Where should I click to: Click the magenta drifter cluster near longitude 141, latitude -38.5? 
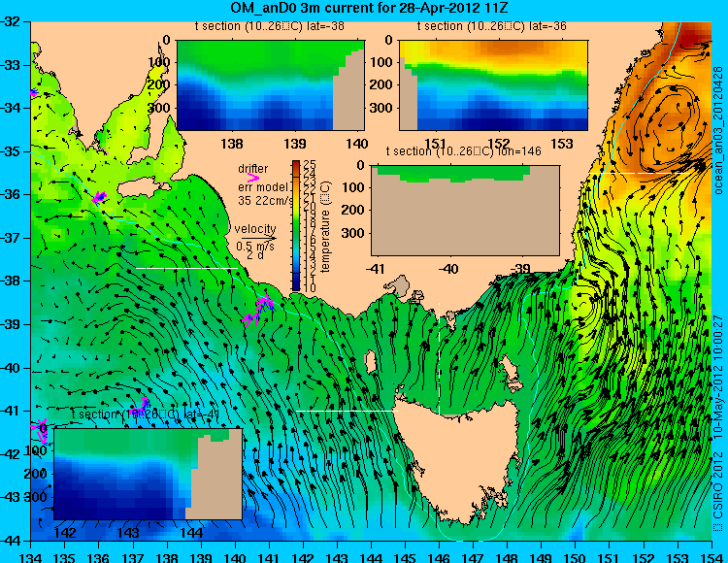point(259,310)
